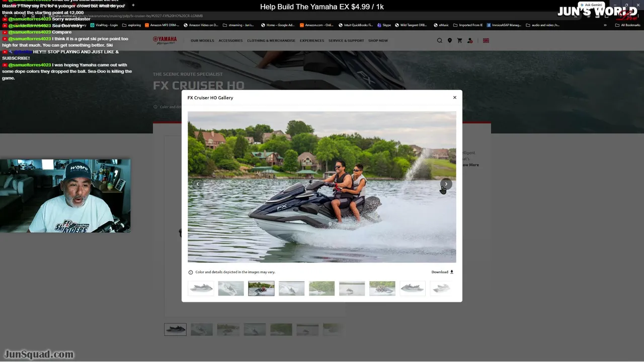644x362 pixels.
Task: Open site search with the magnifier icon
Action: point(440,41)
